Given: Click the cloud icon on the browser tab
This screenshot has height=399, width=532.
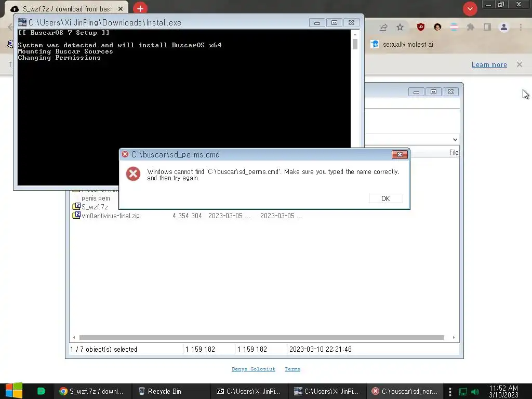Looking at the screenshot, I should click(x=15, y=9).
